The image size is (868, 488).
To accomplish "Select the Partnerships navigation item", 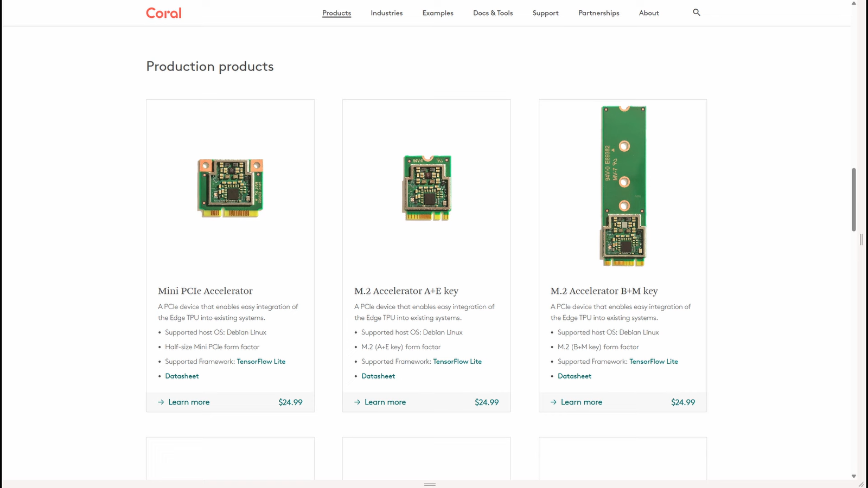I will (x=598, y=13).
